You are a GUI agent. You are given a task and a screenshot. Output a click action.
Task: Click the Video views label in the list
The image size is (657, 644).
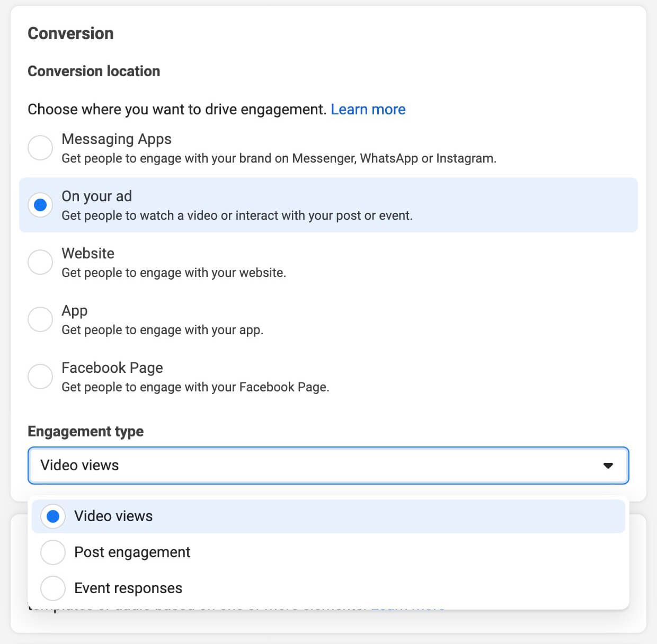(x=113, y=516)
